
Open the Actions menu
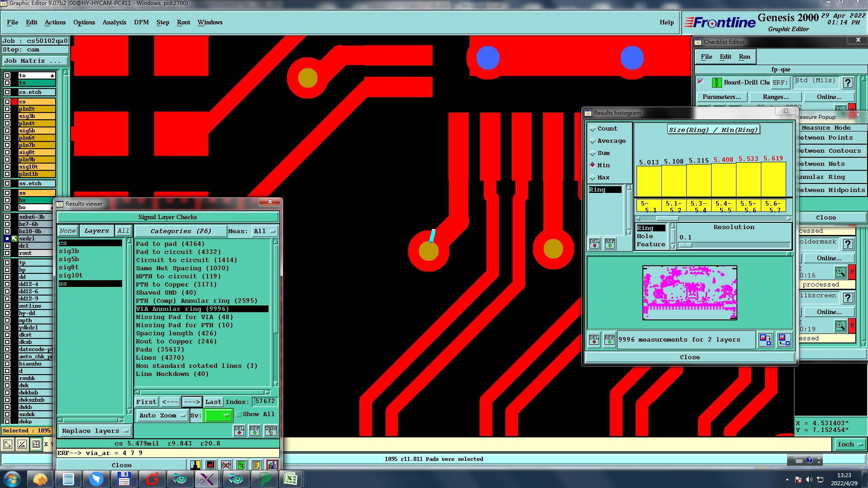55,22
